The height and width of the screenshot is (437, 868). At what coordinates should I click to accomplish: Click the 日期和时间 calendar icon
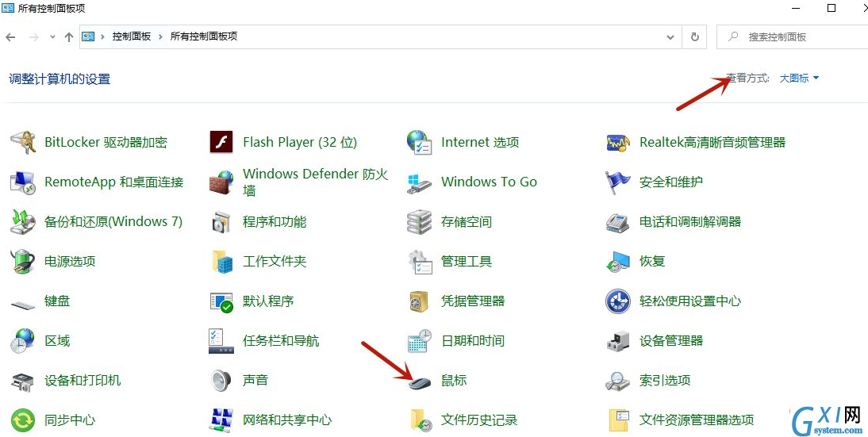click(x=419, y=341)
